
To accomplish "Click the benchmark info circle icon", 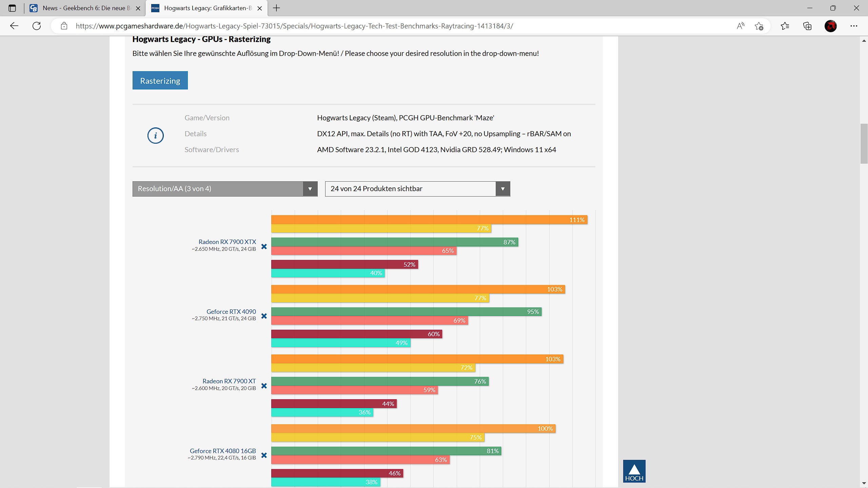I will (x=155, y=136).
